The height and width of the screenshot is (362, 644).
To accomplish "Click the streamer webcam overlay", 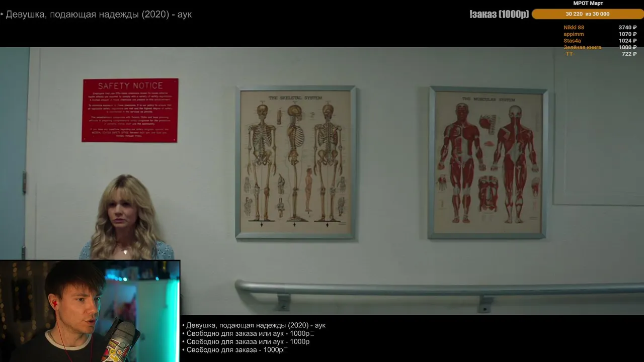I will pos(90,311).
